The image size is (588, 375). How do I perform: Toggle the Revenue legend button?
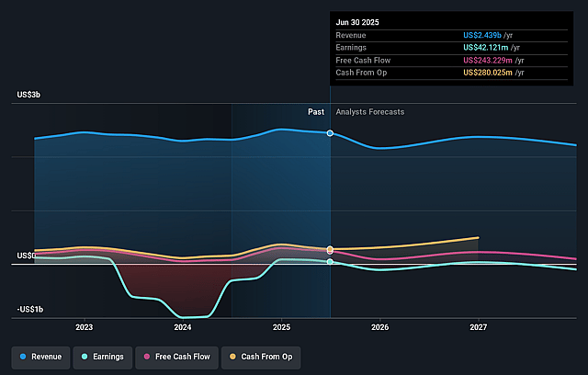click(x=40, y=357)
